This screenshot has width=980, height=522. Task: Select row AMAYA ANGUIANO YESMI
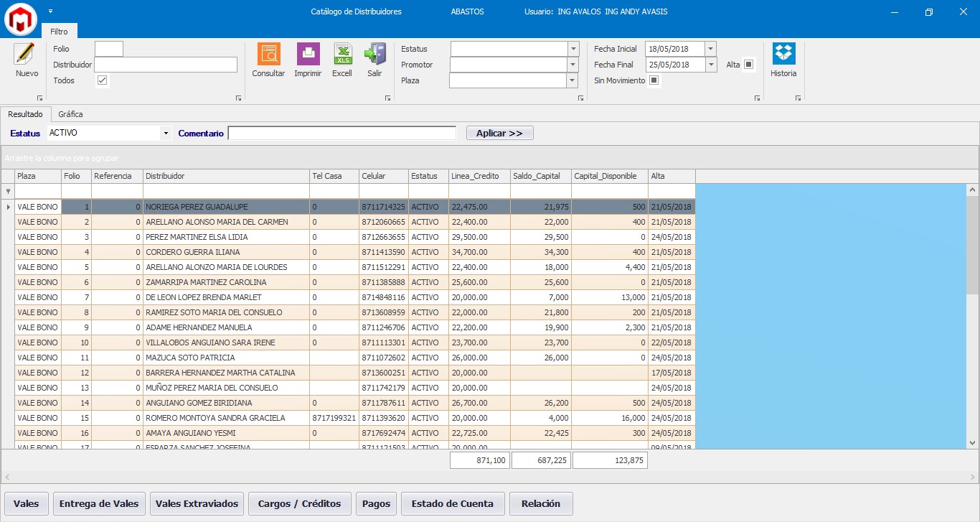pos(355,433)
